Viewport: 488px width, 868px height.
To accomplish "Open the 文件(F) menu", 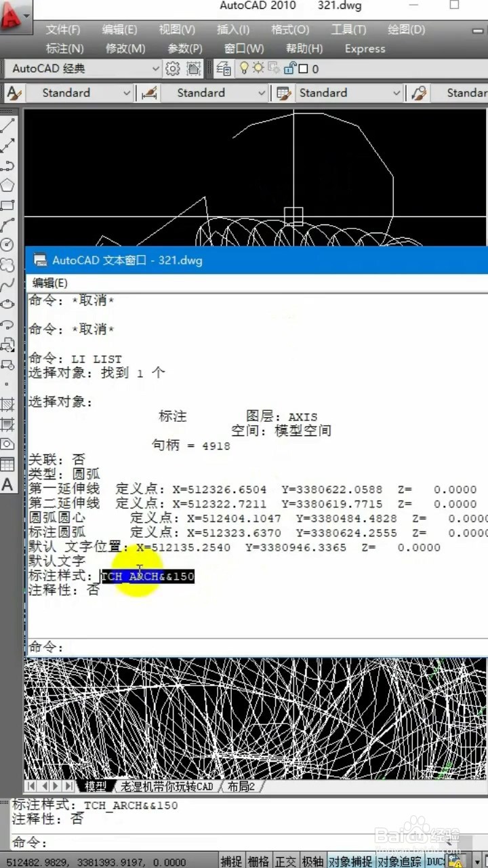I will coord(63,30).
